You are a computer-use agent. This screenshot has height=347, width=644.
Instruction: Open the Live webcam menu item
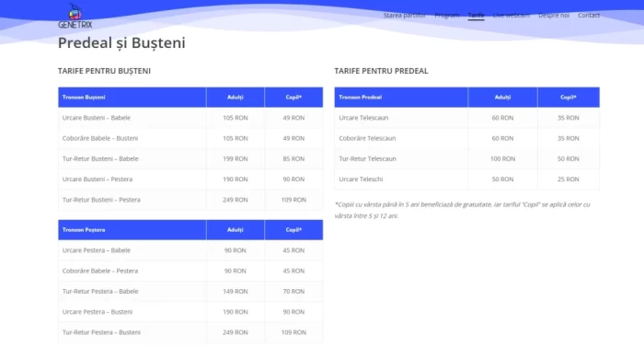511,16
